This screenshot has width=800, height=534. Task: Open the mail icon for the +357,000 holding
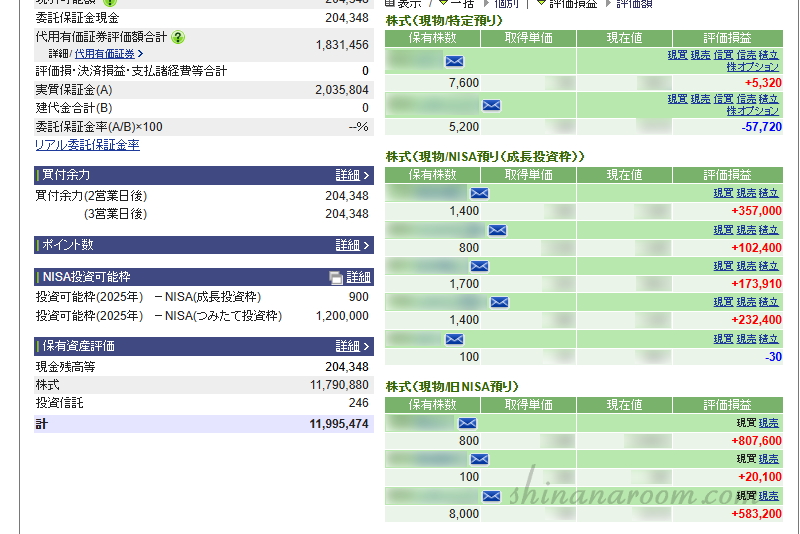[x=479, y=193]
